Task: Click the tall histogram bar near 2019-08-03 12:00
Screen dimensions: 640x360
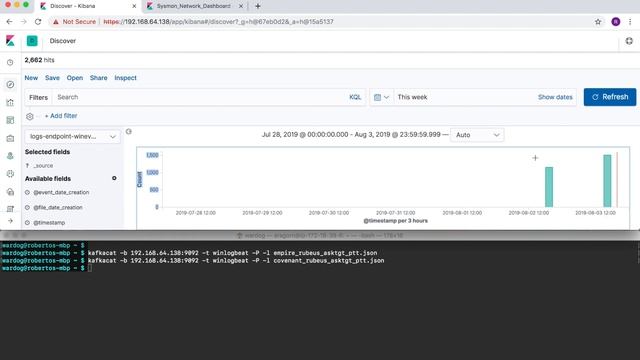Action: click(607, 181)
